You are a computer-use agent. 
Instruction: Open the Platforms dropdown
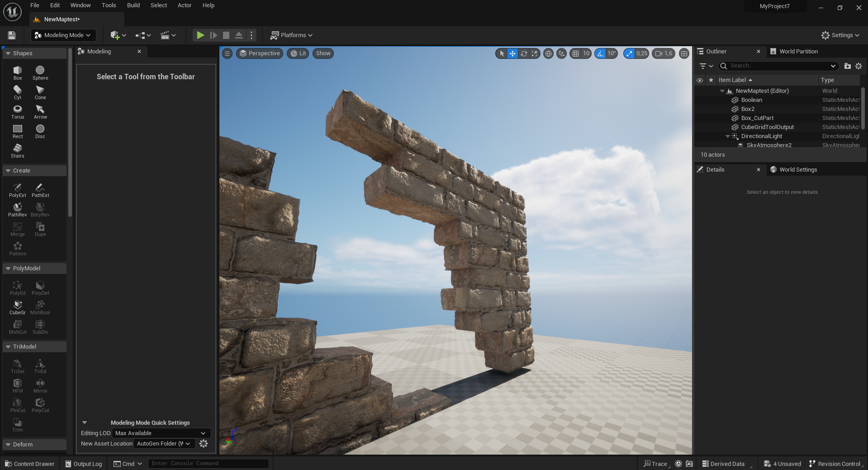(291, 35)
